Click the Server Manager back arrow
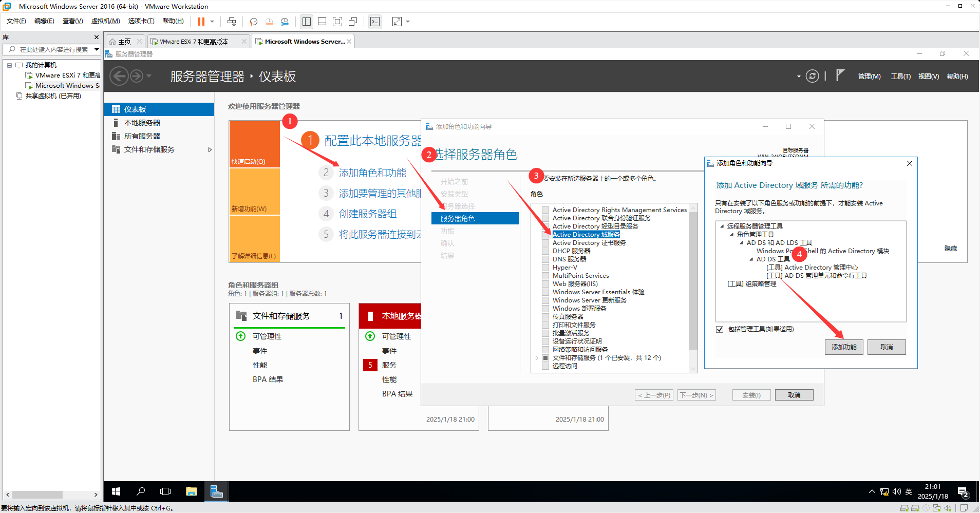Image resolution: width=980 pixels, height=513 pixels. (119, 76)
